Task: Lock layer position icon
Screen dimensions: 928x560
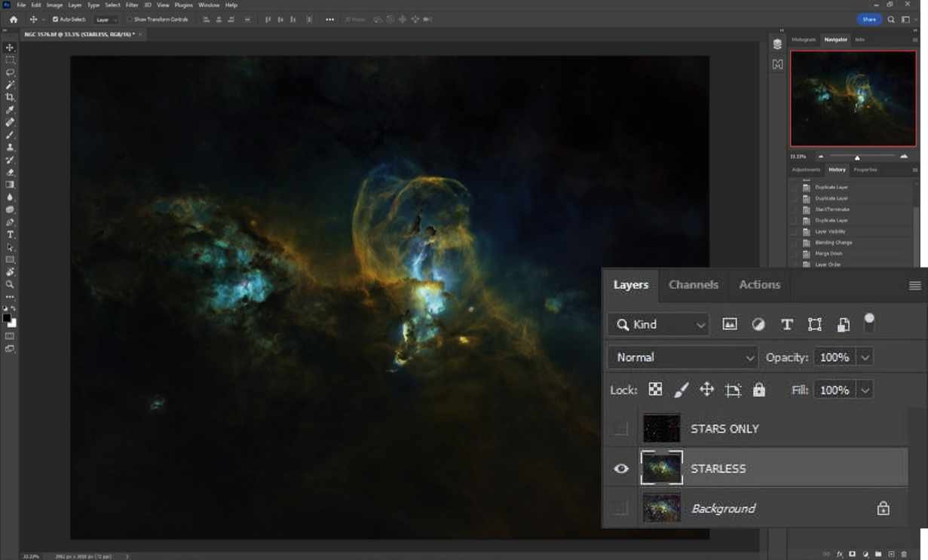Action: pos(706,390)
